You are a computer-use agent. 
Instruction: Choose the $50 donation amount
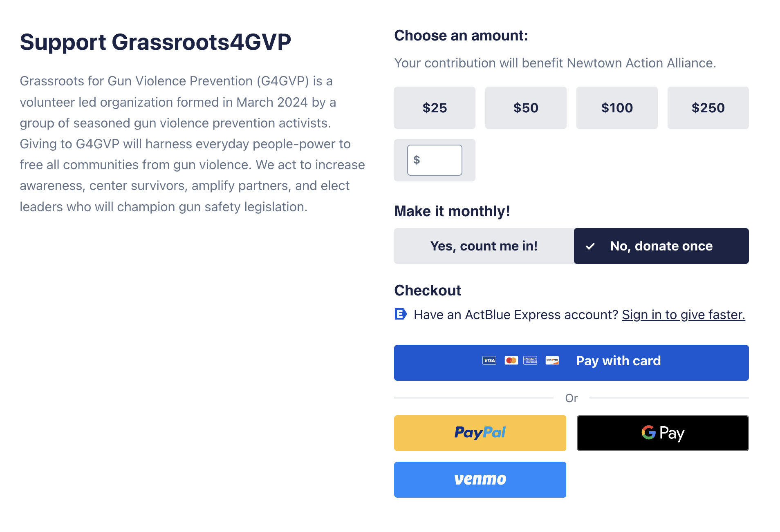click(x=526, y=108)
